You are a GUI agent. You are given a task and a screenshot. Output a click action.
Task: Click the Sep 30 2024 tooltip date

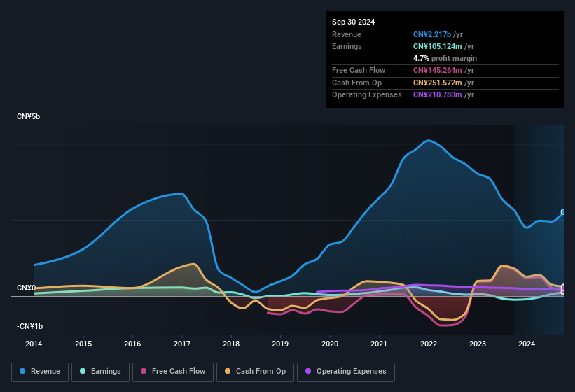(353, 22)
